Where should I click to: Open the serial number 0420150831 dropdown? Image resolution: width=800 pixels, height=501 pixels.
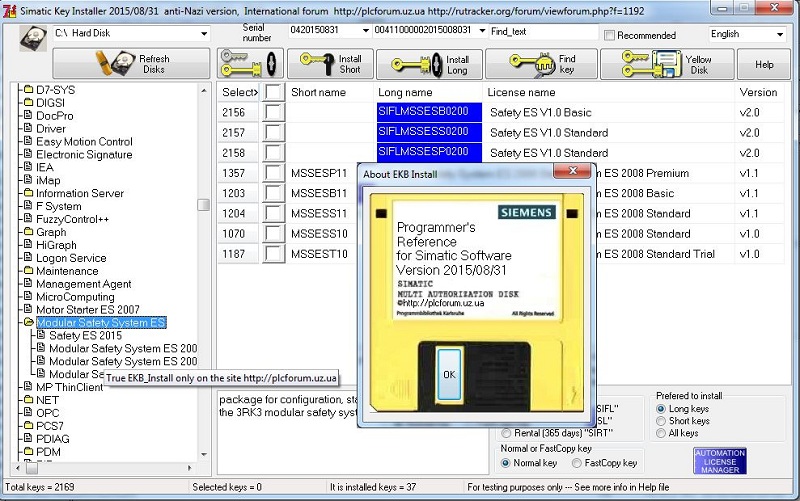[x=364, y=31]
